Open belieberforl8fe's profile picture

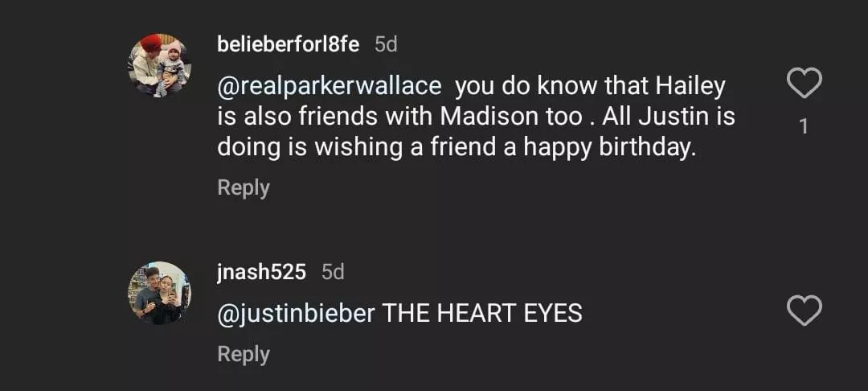(x=159, y=66)
